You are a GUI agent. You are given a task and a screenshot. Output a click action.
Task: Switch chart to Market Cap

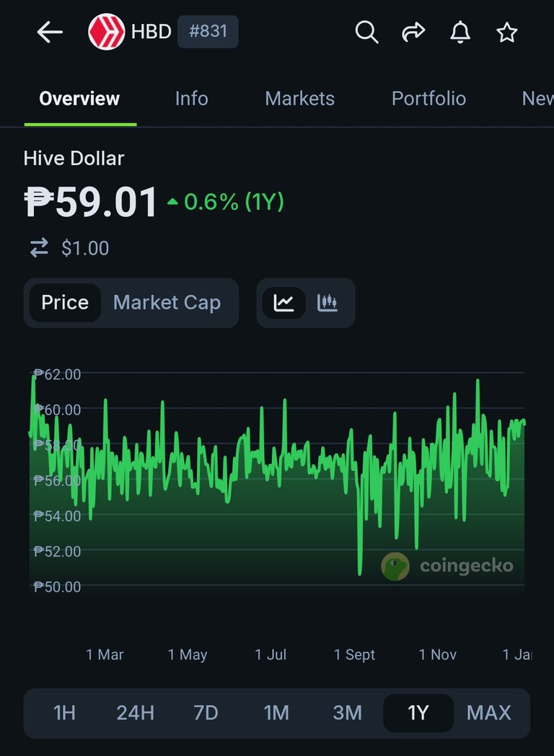(167, 303)
